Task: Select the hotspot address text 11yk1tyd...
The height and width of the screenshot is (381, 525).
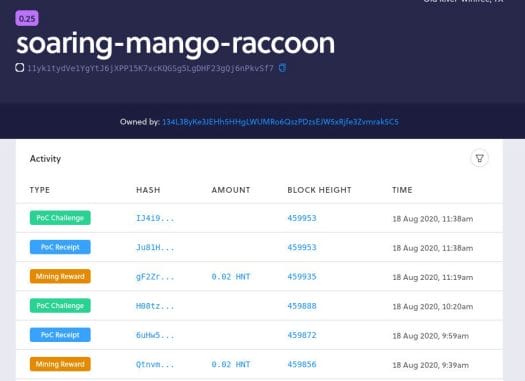Action: tap(150, 68)
